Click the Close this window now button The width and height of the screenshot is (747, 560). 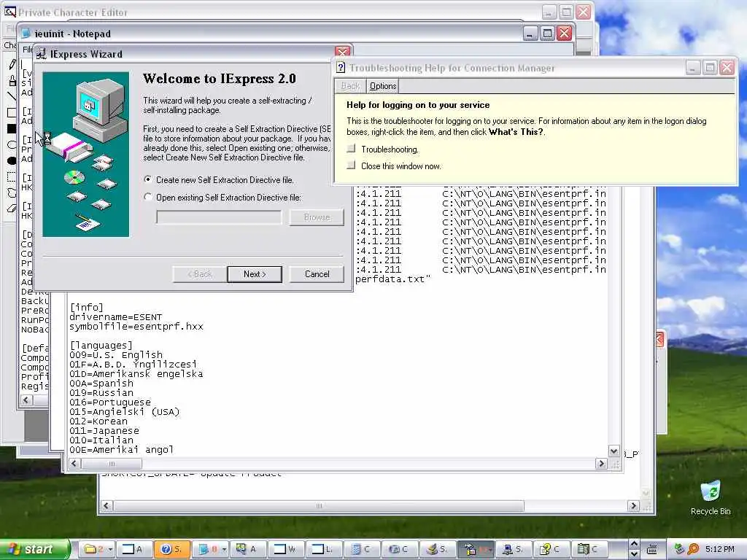pos(351,166)
